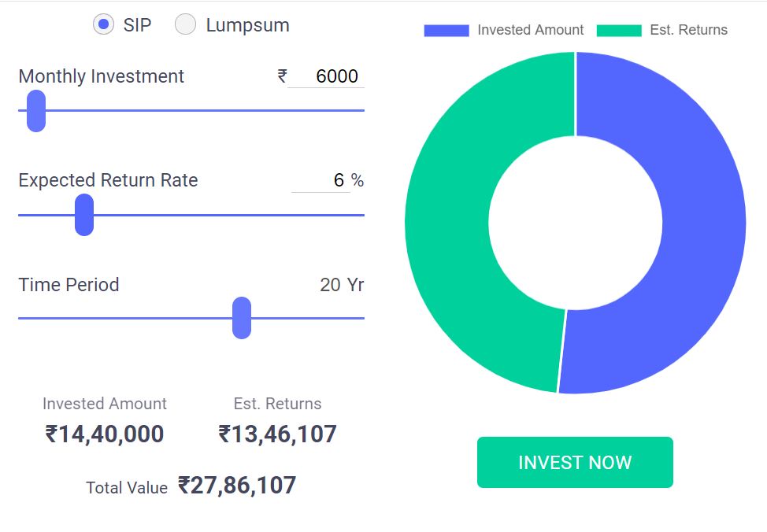Click the Invested Amount legend label

530,31
